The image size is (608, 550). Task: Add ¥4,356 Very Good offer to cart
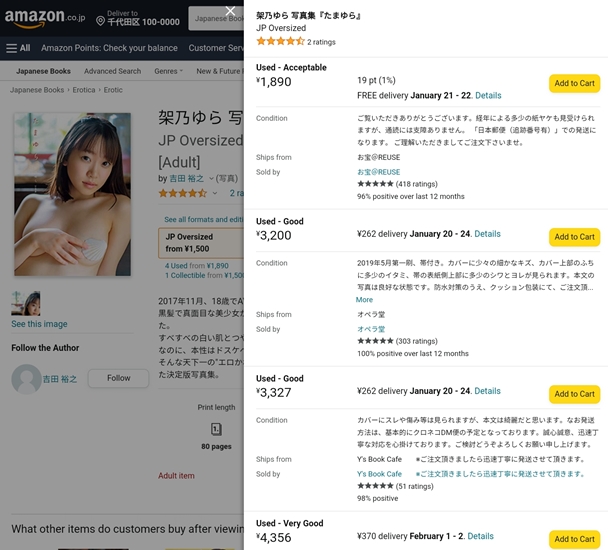574,539
